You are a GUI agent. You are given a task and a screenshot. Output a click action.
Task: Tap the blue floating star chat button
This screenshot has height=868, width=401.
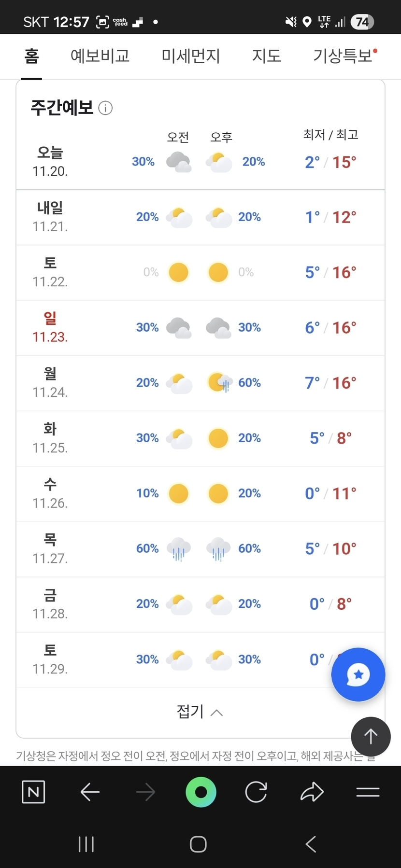tap(358, 674)
